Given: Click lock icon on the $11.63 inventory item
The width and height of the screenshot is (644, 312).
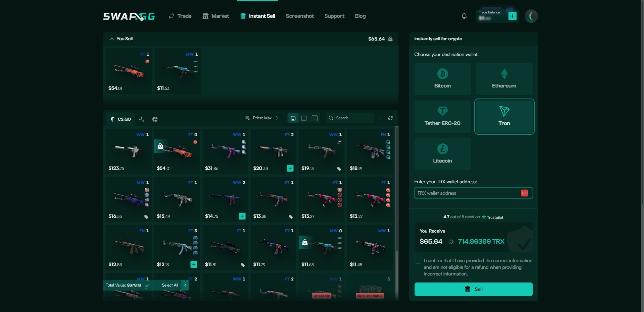Looking at the screenshot, I should tap(305, 242).
